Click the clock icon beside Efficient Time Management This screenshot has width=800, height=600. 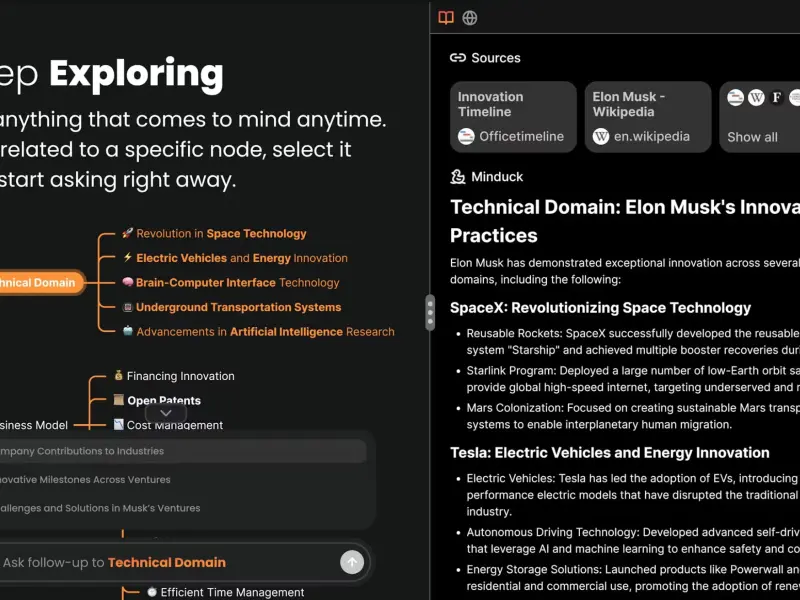tap(152, 592)
